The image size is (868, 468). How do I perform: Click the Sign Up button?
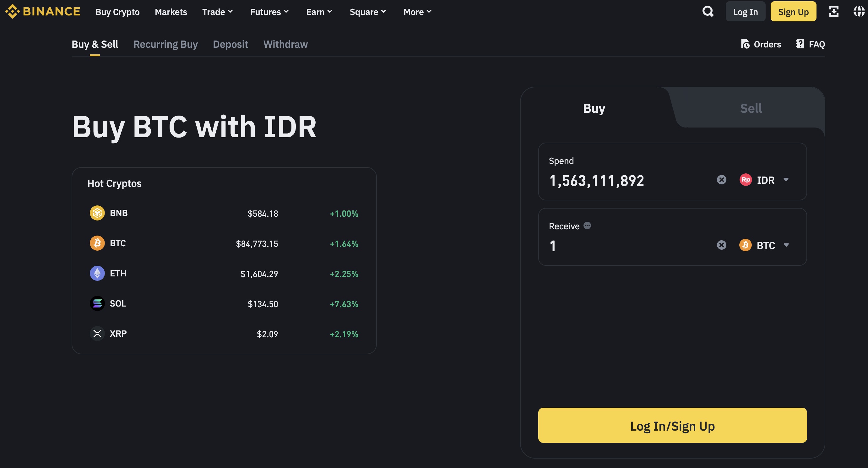pos(793,11)
